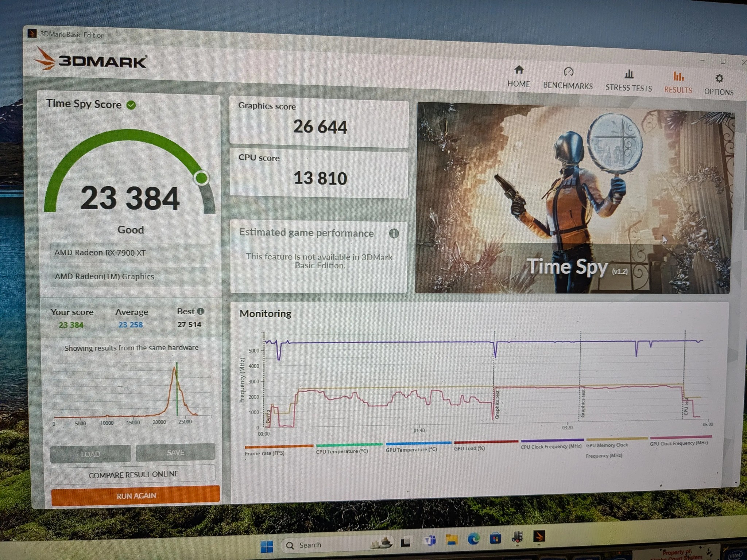The height and width of the screenshot is (560, 747).
Task: Click the CPU test marker line in Monitoring
Action: coord(685,374)
